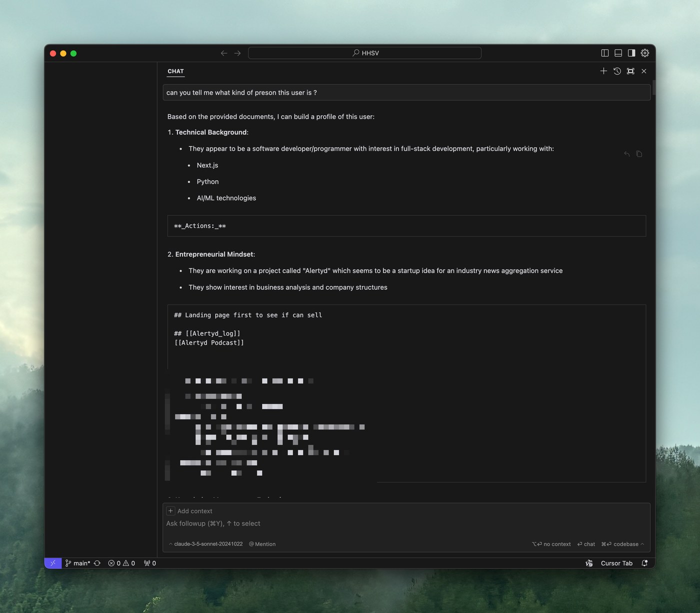700x613 pixels.
Task: Open chat in editor icon
Action: click(630, 71)
